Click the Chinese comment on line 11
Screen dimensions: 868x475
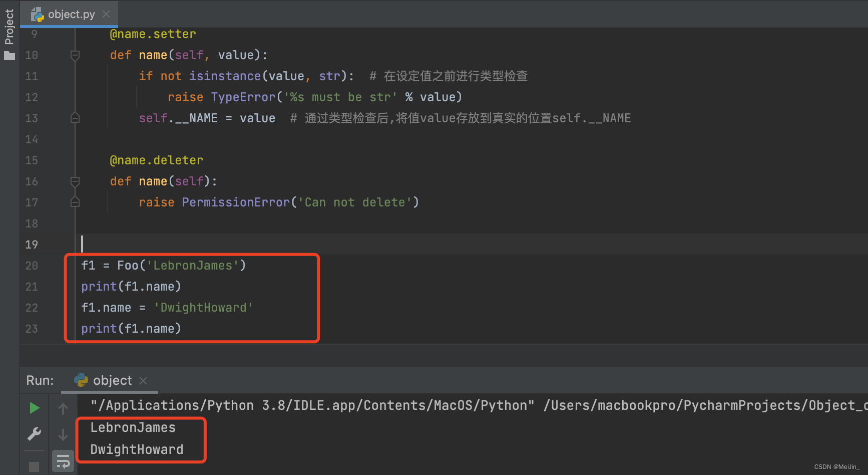[449, 76]
